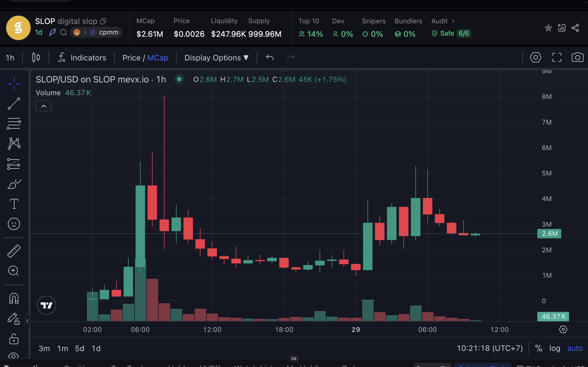Select the trend line drawing tool
This screenshot has width=588, height=367.
[14, 104]
